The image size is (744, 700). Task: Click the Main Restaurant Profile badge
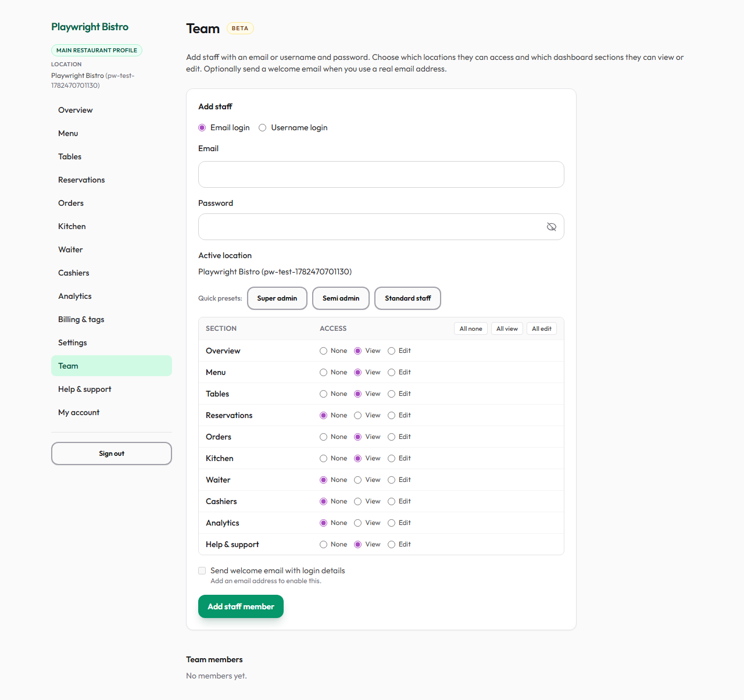point(96,51)
